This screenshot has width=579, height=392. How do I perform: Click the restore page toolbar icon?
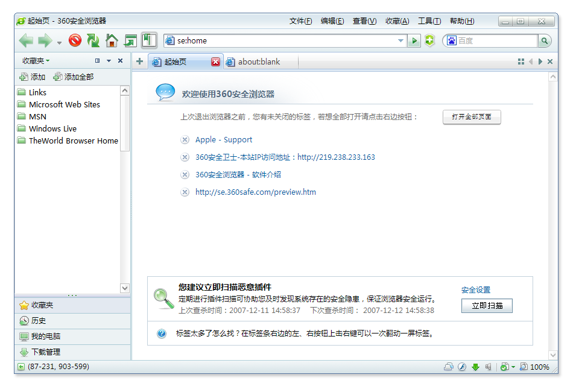coord(130,40)
